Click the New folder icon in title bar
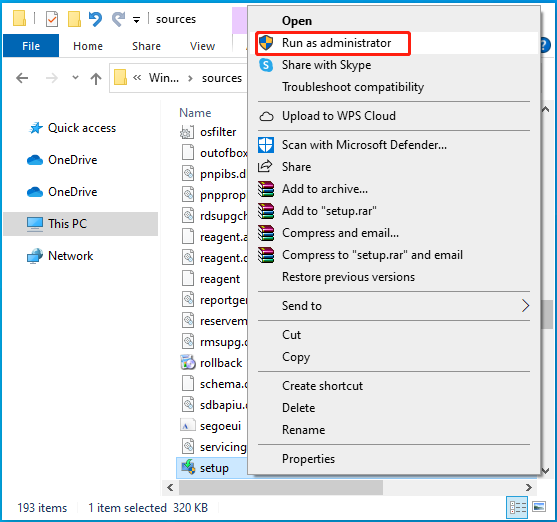Screen dimensions: 557x522 click(x=74, y=19)
